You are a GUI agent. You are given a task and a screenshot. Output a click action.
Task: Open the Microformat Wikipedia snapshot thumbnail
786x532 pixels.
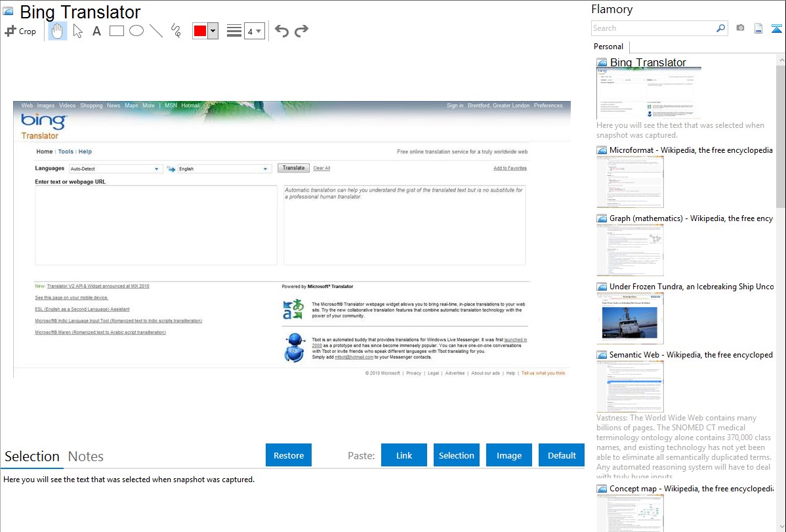coord(630,182)
